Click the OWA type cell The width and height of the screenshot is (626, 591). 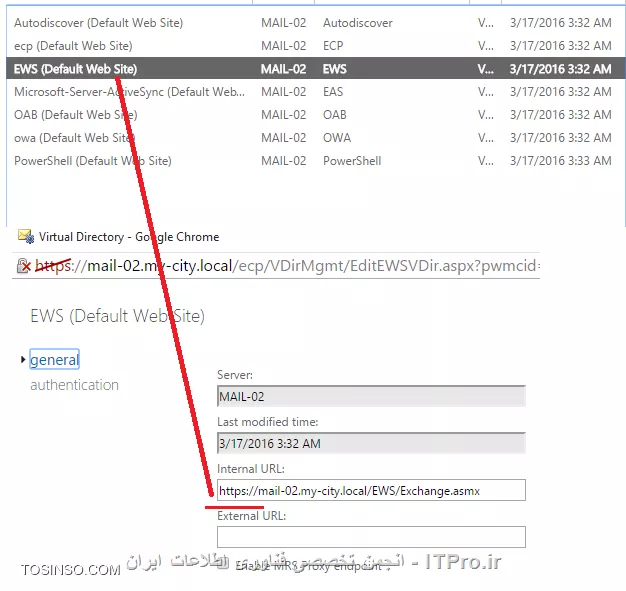(x=337, y=138)
